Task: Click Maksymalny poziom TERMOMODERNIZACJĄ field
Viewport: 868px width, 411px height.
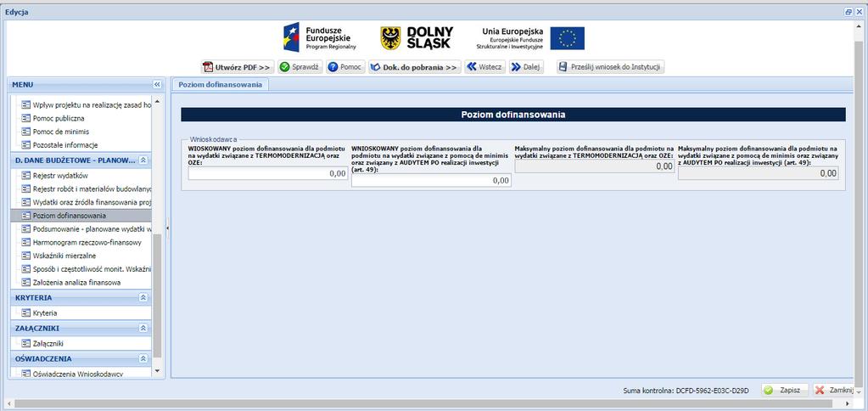Action: (x=595, y=166)
